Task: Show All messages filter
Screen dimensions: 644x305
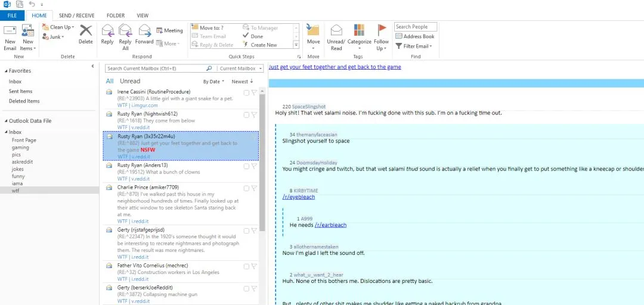Action: click(110, 81)
